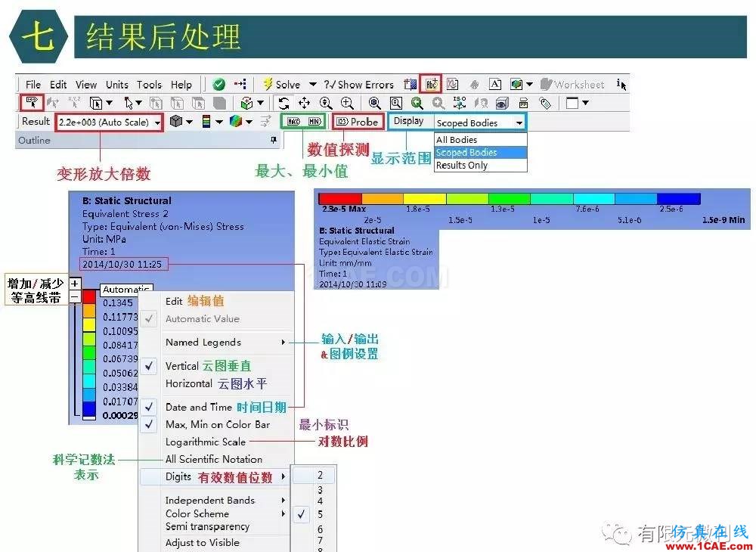Click the label tool icon in second toolbar row
The height and width of the screenshot is (552, 756).
click(x=32, y=102)
